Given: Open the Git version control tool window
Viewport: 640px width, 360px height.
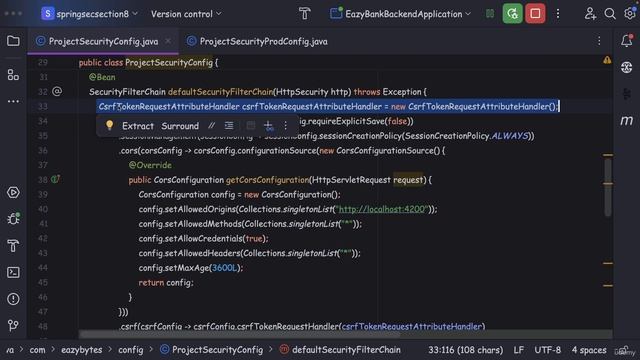Looking at the screenshot, I should click(x=13, y=325).
